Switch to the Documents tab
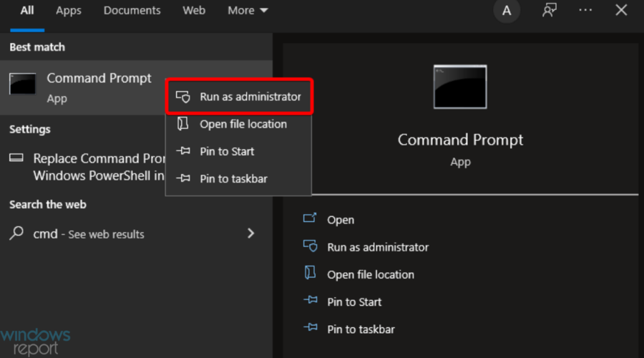 coord(132,11)
